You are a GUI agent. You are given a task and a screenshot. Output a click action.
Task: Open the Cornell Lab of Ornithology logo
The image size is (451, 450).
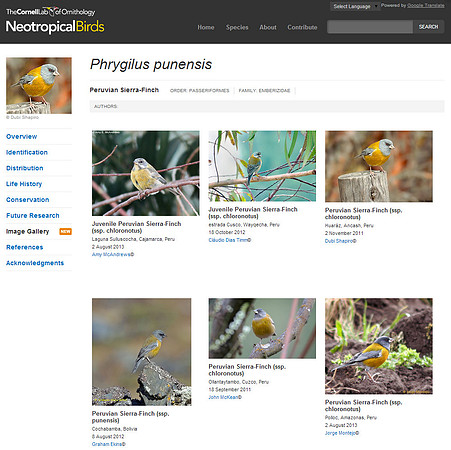coord(51,12)
